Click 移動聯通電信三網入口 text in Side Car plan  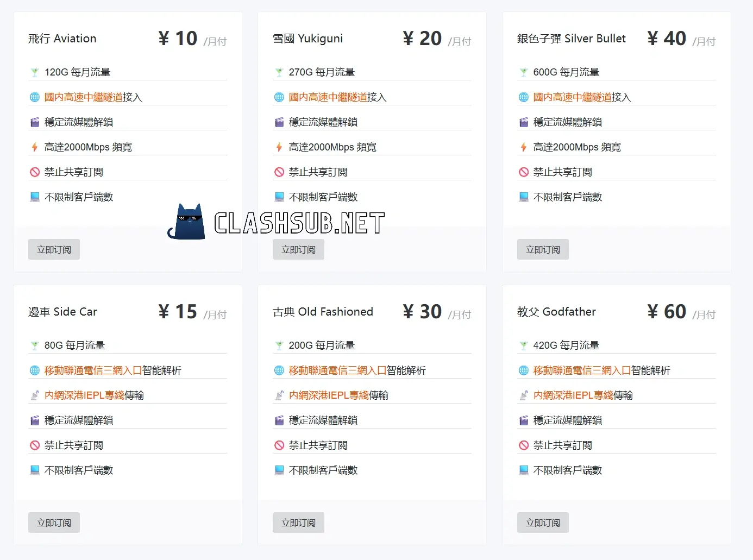tap(93, 370)
